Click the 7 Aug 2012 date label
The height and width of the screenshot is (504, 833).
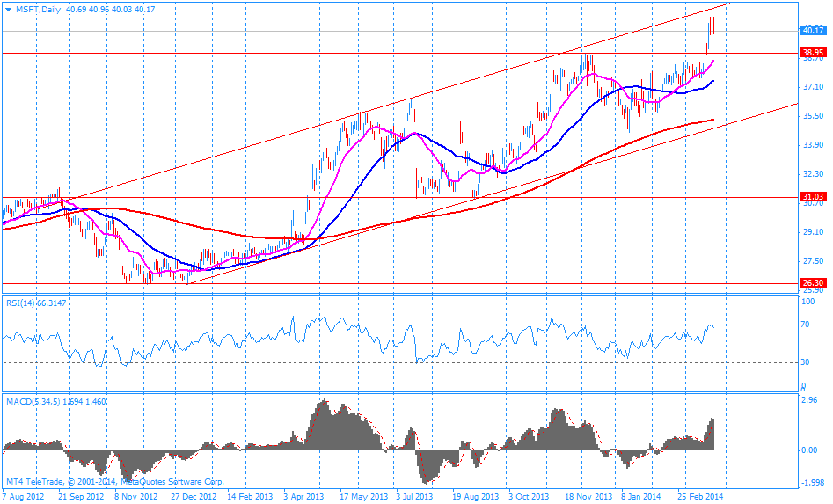click(24, 497)
